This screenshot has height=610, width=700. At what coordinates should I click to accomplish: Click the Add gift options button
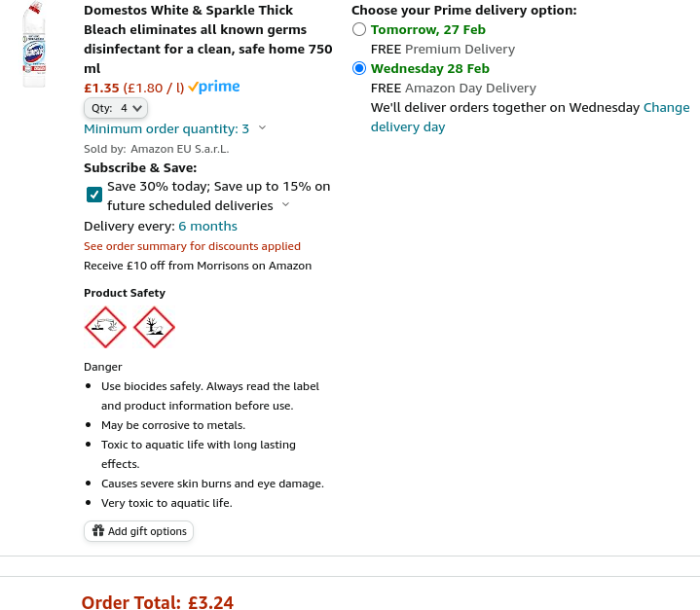tap(139, 531)
